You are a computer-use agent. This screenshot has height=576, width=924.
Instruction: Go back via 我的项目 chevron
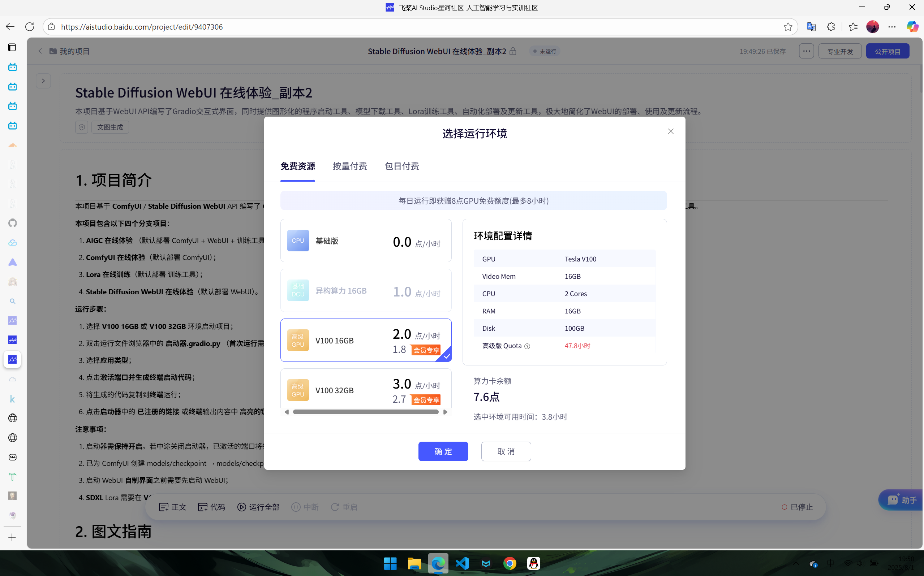tap(40, 51)
